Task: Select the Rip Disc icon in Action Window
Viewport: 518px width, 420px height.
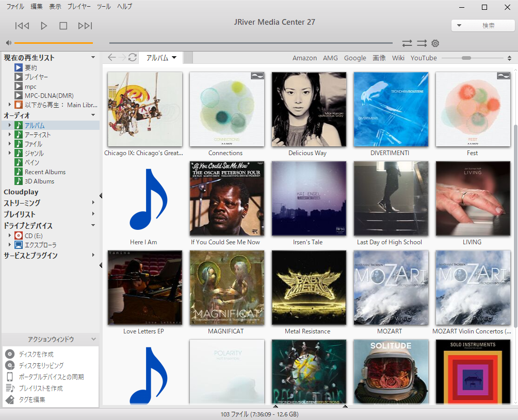Action: (10, 365)
